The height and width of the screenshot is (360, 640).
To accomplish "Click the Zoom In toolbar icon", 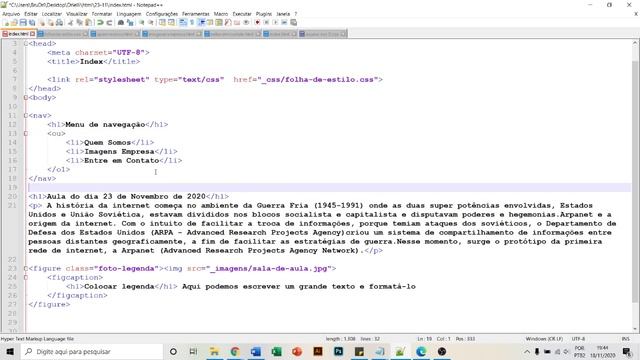I will tap(142, 22).
